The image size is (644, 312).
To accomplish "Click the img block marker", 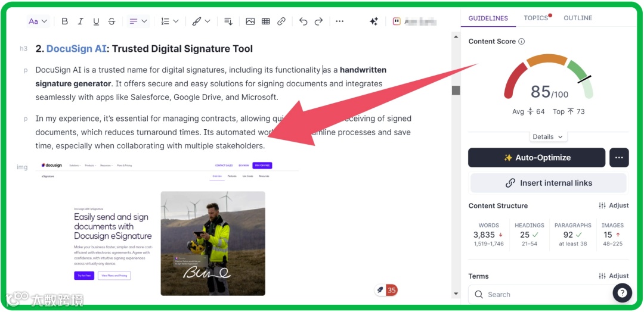I will point(22,167).
